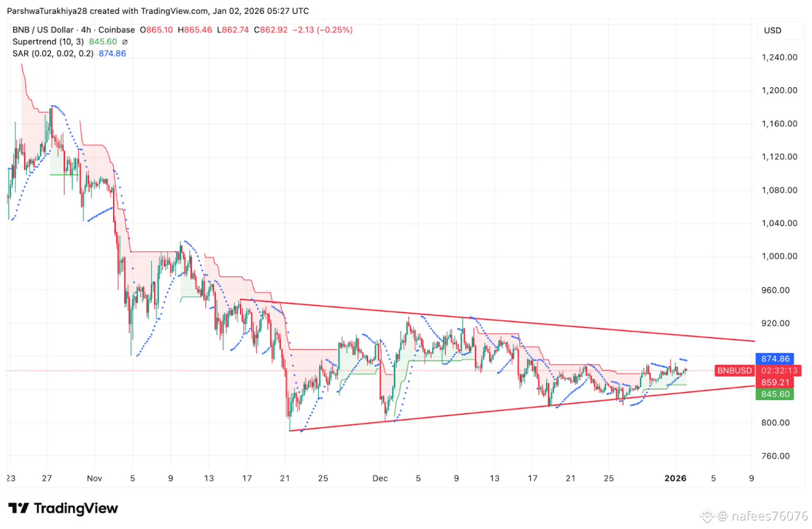The image size is (812, 529).
Task: Click the chart header created-with TradingView.com text
Action: point(158,11)
